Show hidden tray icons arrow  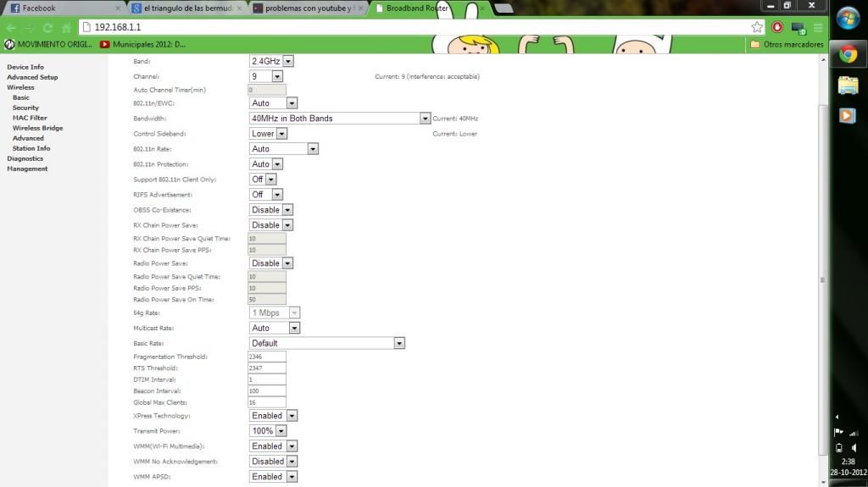tap(837, 417)
